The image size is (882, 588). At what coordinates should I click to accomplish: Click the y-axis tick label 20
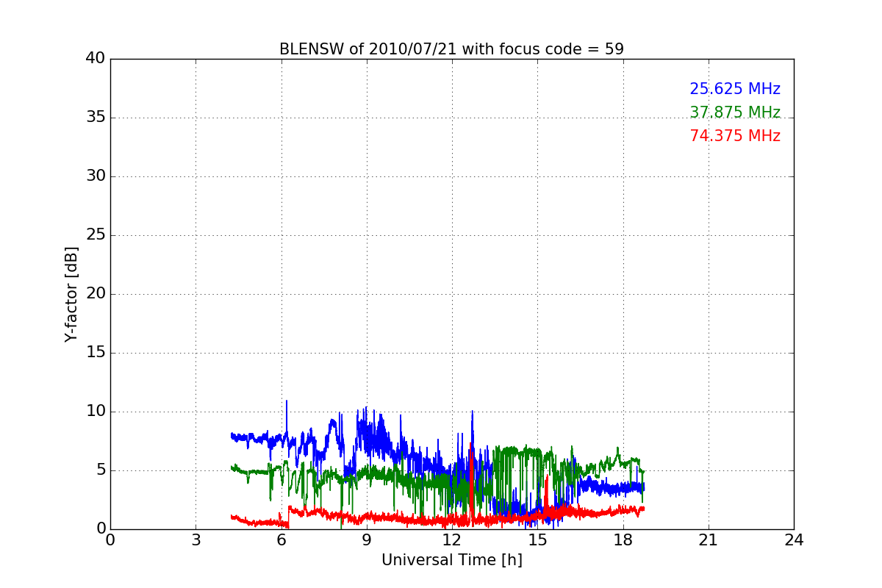tap(96, 294)
